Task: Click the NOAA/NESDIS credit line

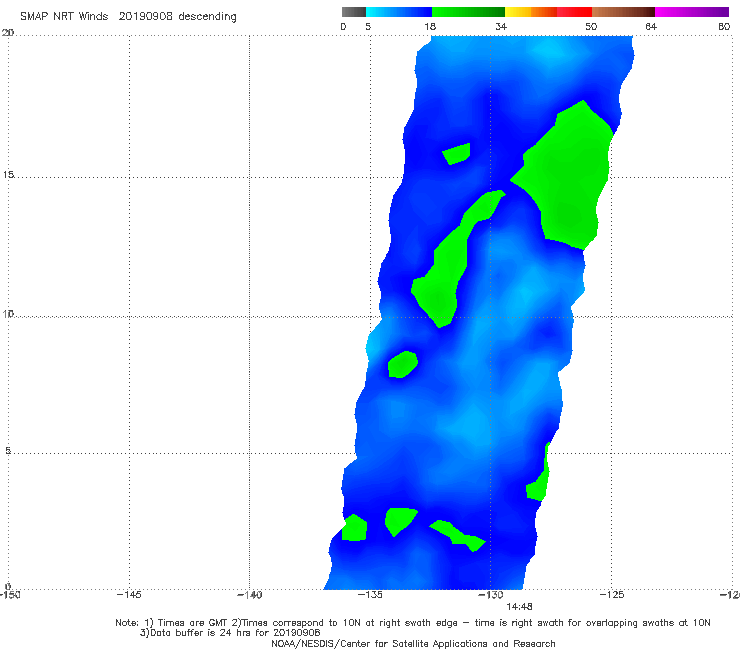Action: coord(413,644)
